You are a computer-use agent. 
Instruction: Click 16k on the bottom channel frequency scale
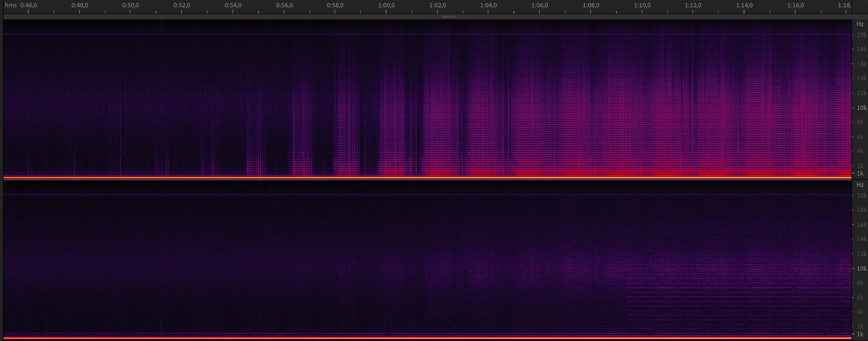coord(861,225)
